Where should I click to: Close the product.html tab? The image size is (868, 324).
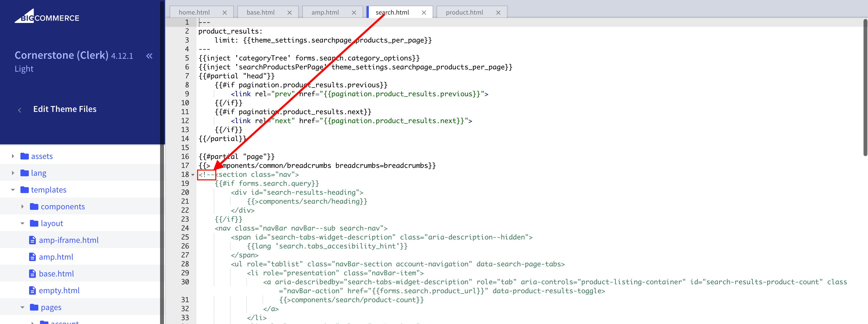coord(498,13)
